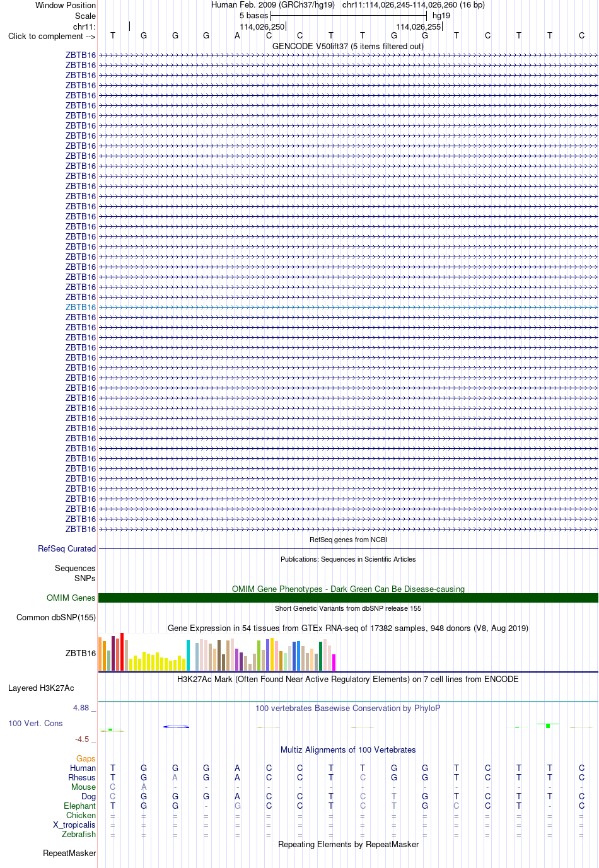
Task: Click the dark green OMIM gene bar
Action: [x=348, y=598]
